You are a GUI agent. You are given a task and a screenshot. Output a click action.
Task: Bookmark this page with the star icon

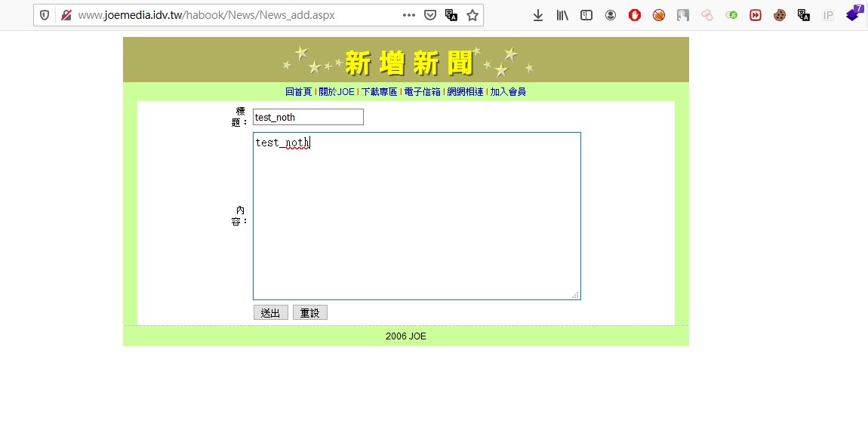(472, 15)
